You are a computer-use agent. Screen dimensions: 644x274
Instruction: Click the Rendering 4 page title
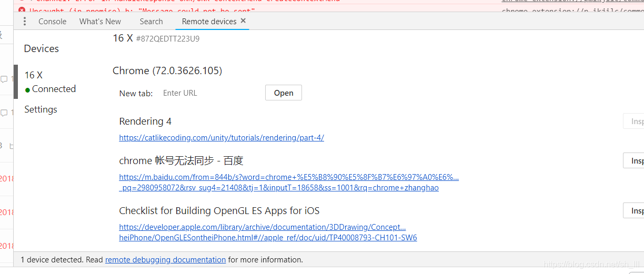tap(145, 121)
